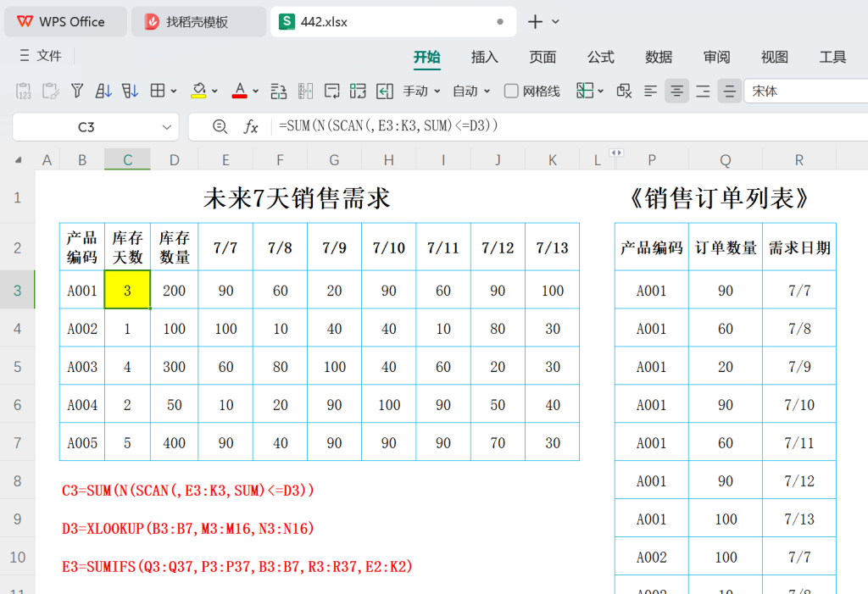Image resolution: width=868 pixels, height=594 pixels.
Task: Click the green-cornered table convert icon
Action: click(358, 91)
